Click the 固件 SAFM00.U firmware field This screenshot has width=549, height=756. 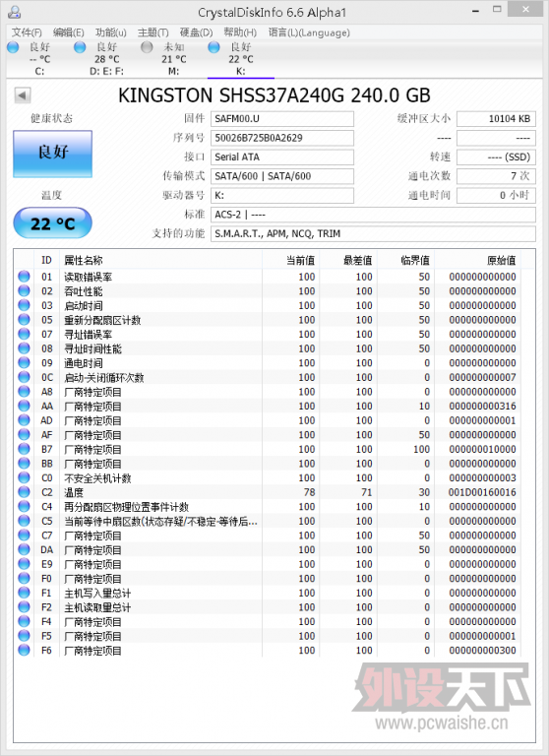click(282, 118)
